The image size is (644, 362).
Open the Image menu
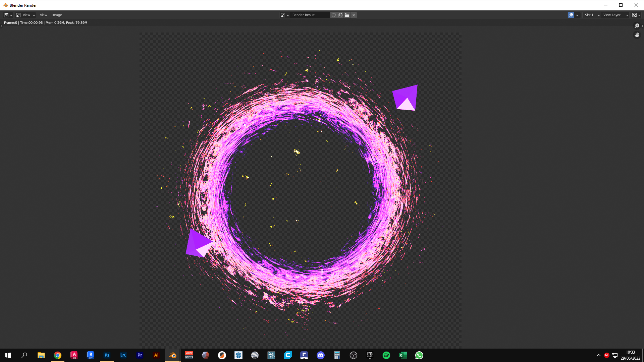coord(57,15)
